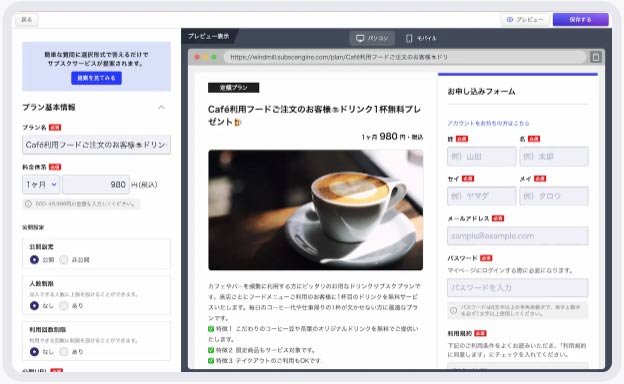Click the eye icon on preview button
Viewport: 624px width, 384px height.
coord(510,19)
